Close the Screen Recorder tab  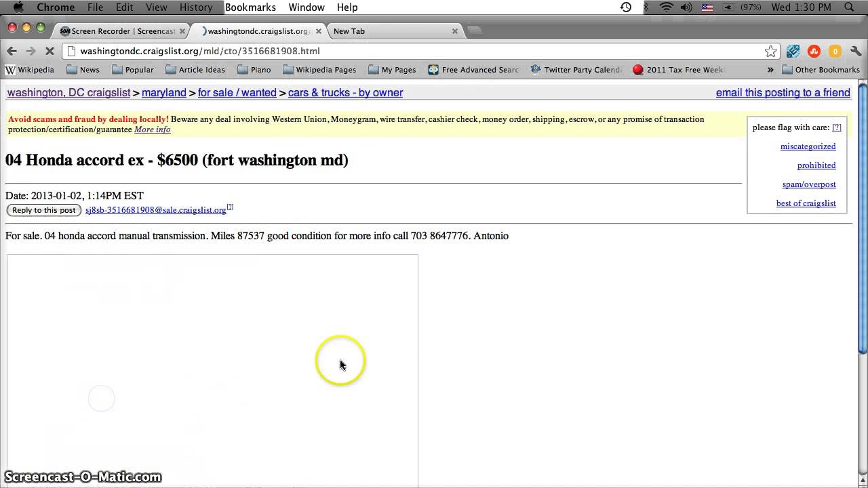pos(182,31)
